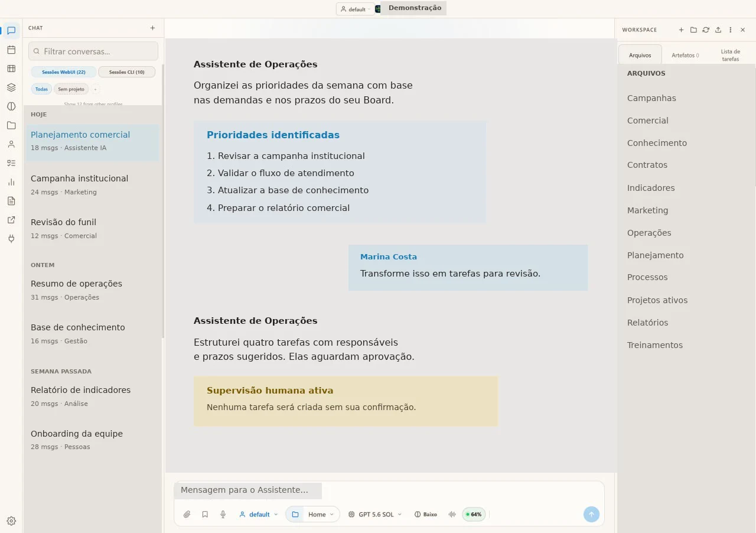Open settings with the gear icon
The image size is (756, 533).
coord(11,521)
